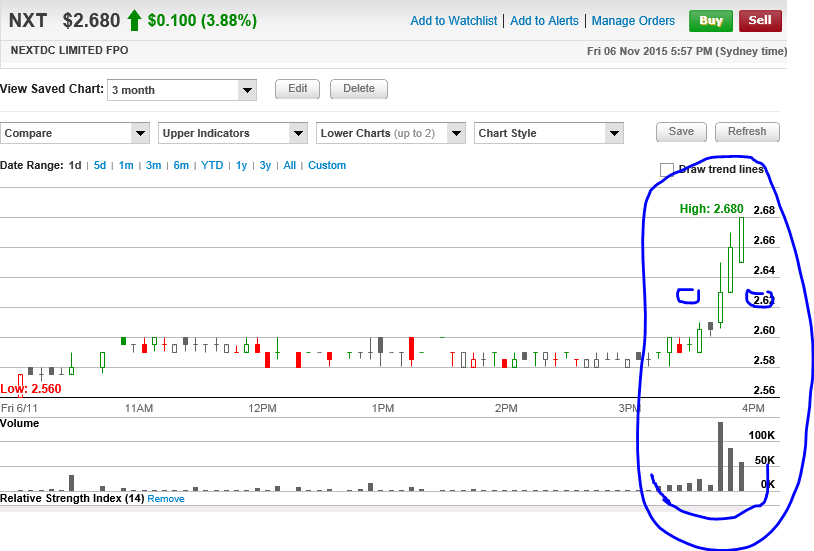Select the 1d date range
814x551 pixels.
(x=75, y=165)
